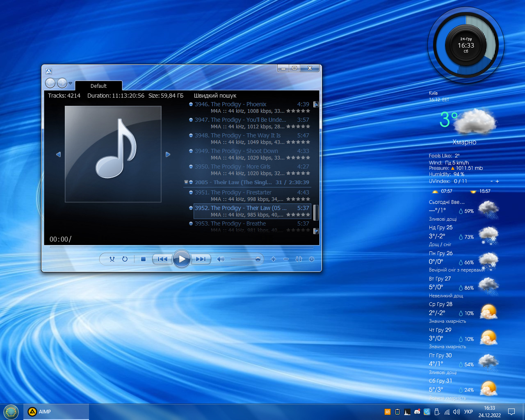
Task: Toggle repeat playback mode
Action: [125, 259]
